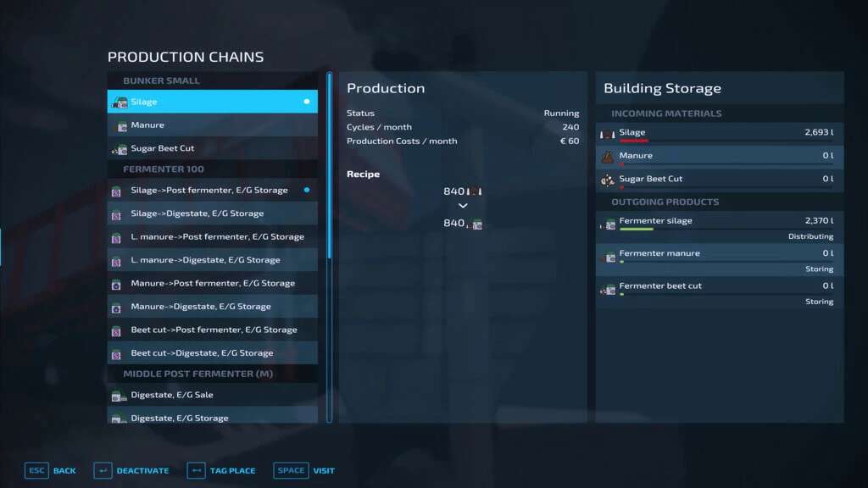This screenshot has width=868, height=488.
Task: Click the Sugar Beet Cut bunker icon
Action: point(119,149)
